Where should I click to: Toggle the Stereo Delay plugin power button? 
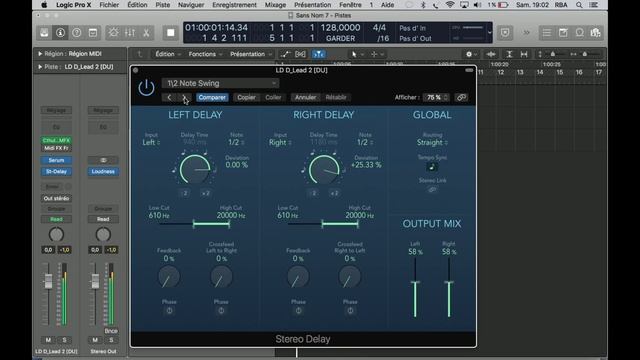pyautogui.click(x=146, y=87)
